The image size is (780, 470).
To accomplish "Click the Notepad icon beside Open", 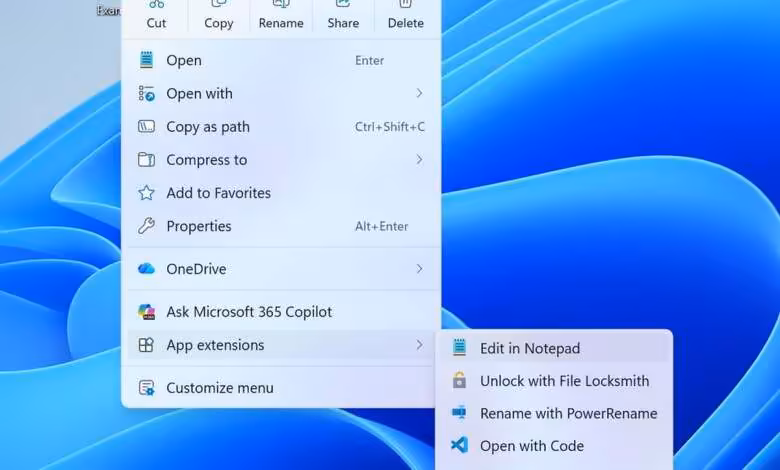I will [146, 60].
